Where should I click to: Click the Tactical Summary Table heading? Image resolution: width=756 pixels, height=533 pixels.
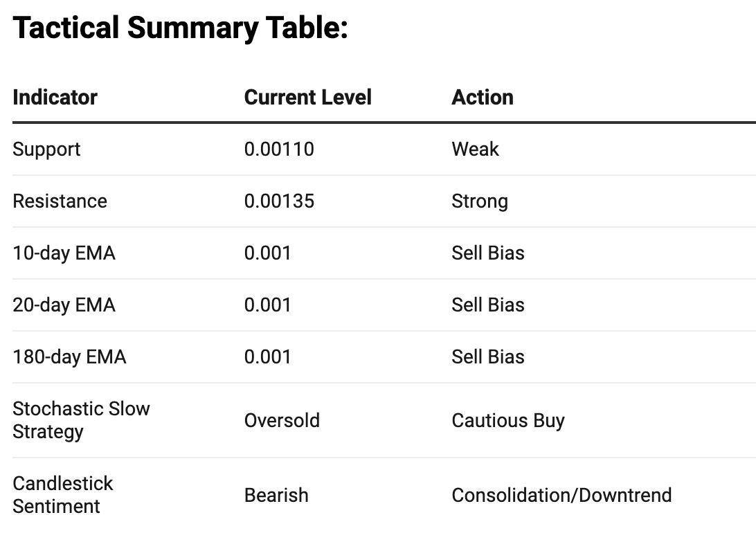tap(180, 28)
